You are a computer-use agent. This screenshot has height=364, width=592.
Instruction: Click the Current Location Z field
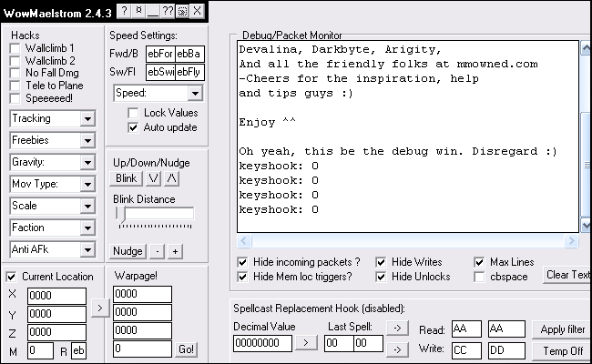click(x=56, y=332)
